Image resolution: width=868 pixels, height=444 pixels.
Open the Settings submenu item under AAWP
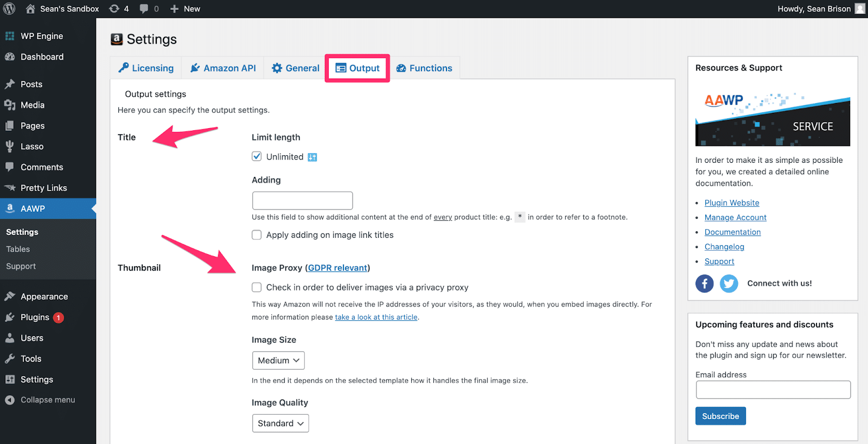22,232
